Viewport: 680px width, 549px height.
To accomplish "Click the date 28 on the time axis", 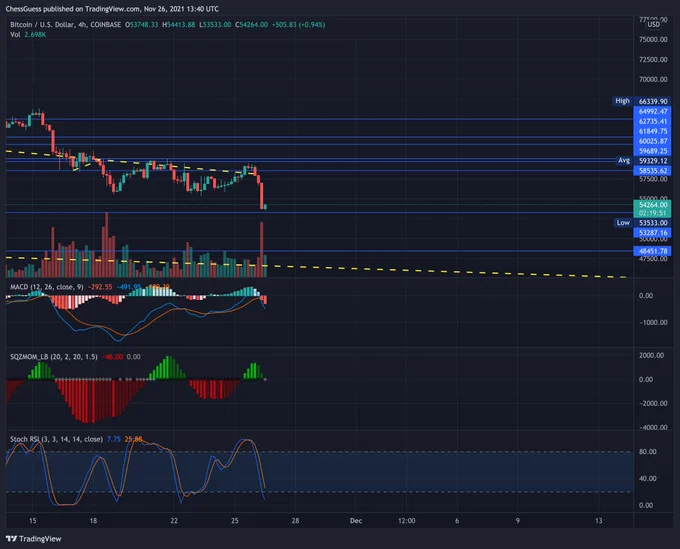I will (x=295, y=520).
